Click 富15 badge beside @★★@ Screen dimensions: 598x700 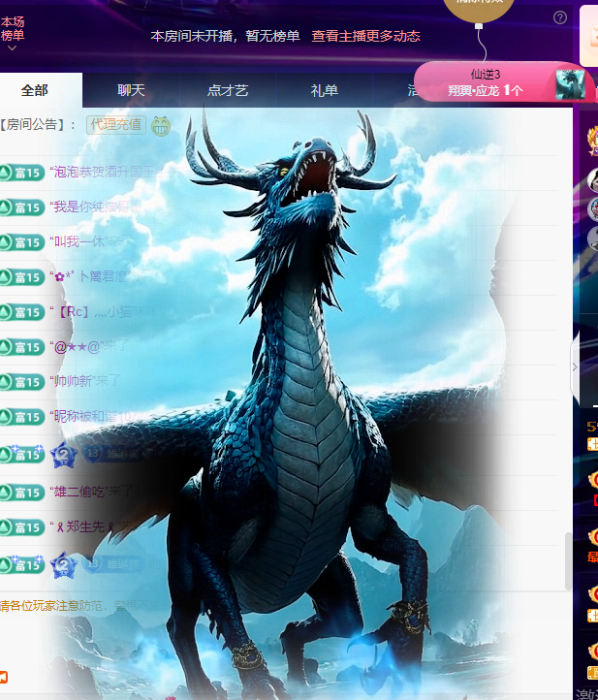[x=22, y=347]
